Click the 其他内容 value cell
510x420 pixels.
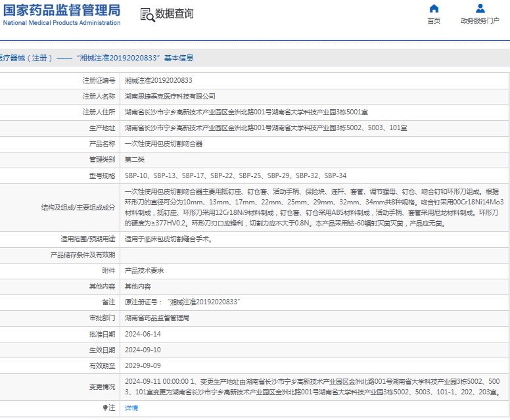point(138,287)
